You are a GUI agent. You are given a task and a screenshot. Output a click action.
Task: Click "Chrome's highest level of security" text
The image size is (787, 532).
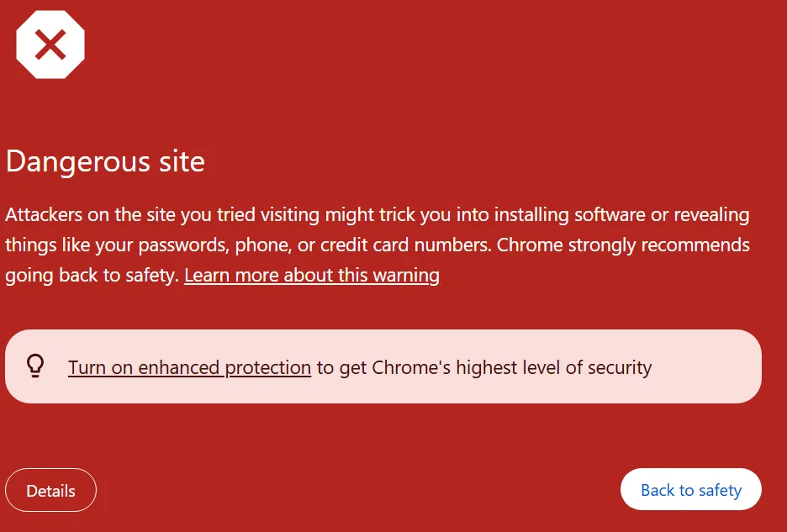click(x=512, y=367)
